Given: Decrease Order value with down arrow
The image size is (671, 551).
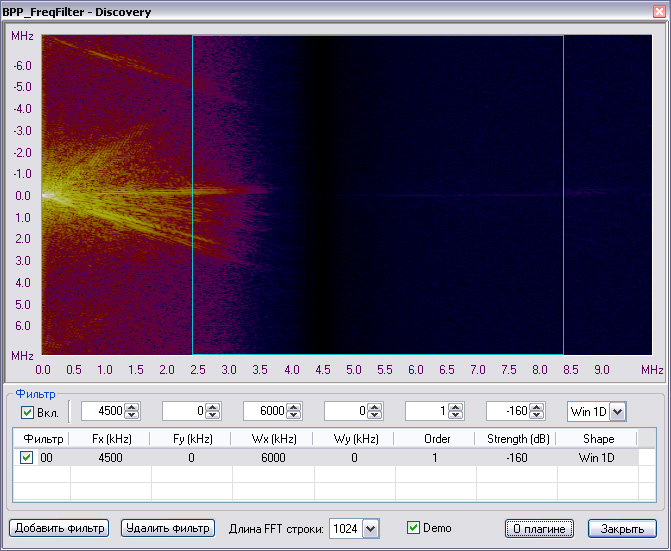Looking at the screenshot, I should click(x=456, y=415).
